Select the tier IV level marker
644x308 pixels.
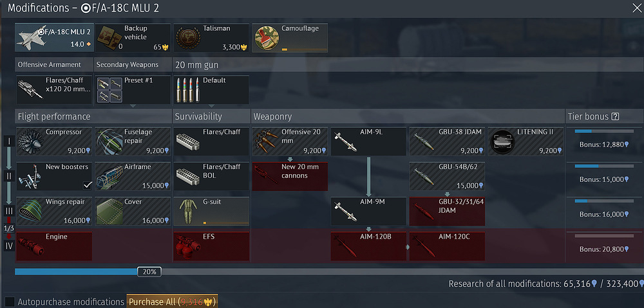pos(9,246)
